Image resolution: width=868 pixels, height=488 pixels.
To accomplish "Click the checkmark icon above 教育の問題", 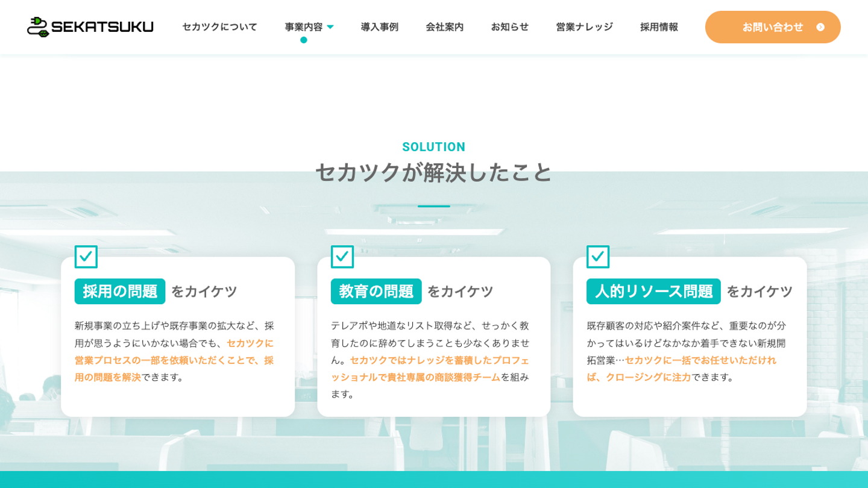I will [342, 257].
